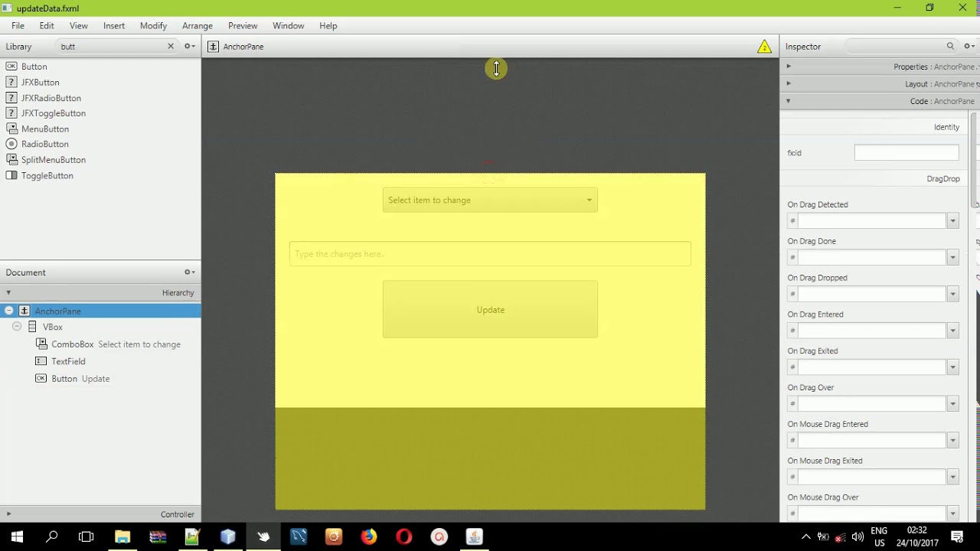Collapse the AnchorPane tree node
The image size is (980, 551).
click(9, 311)
